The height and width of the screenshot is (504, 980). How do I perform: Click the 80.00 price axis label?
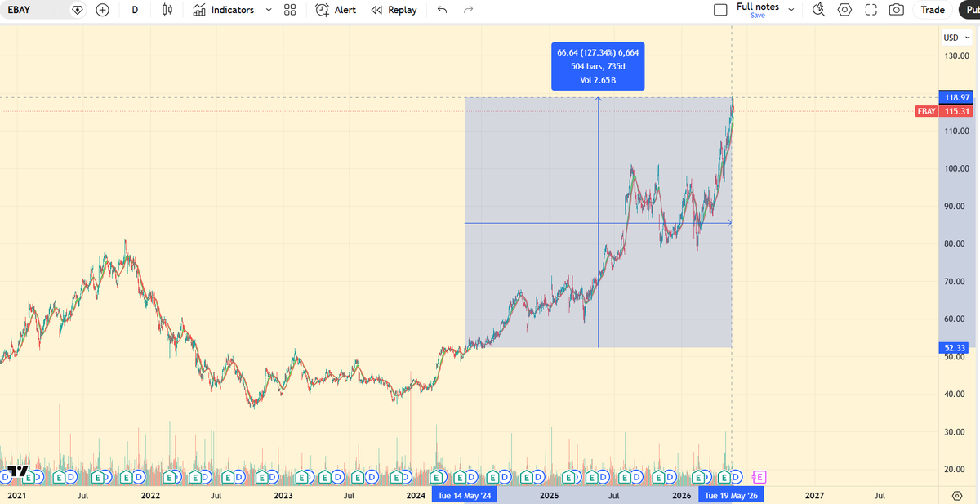tap(955, 243)
